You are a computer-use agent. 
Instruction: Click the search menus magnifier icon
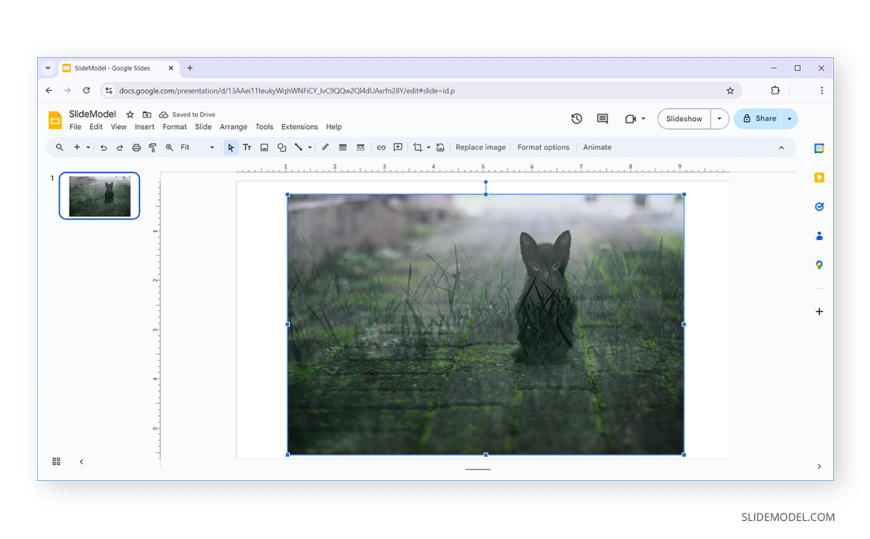59,148
